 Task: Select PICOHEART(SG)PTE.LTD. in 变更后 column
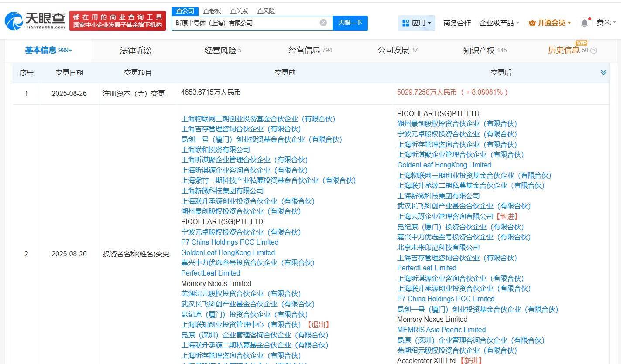[439, 113]
